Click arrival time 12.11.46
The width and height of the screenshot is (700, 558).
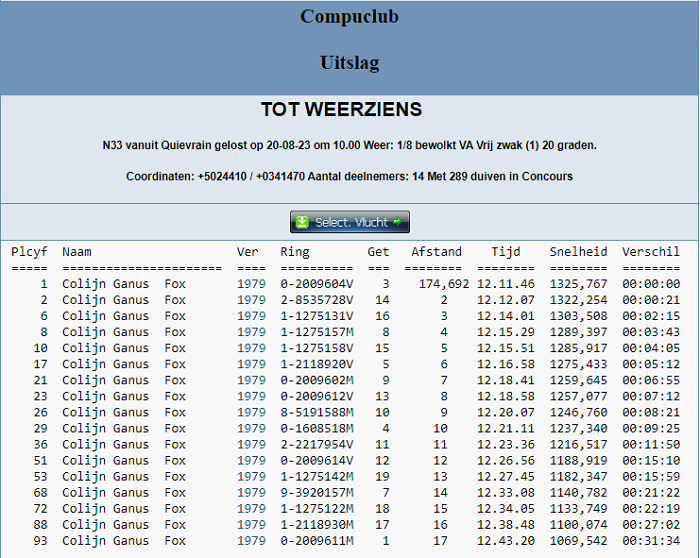point(506,284)
